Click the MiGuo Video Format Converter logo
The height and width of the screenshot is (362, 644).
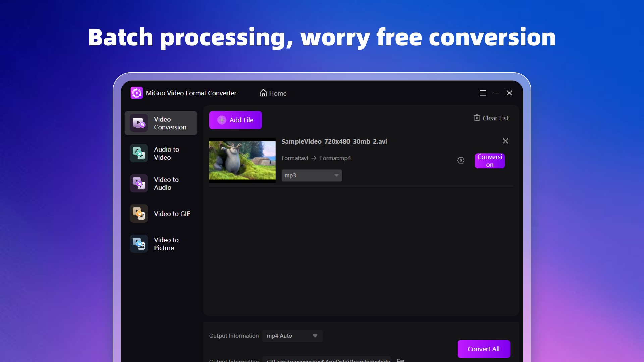point(137,93)
